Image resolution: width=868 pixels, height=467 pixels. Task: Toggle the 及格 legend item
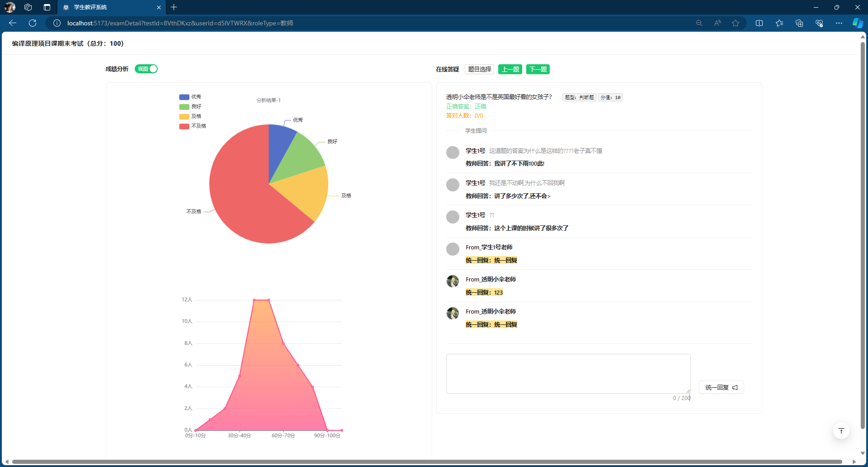coord(190,116)
